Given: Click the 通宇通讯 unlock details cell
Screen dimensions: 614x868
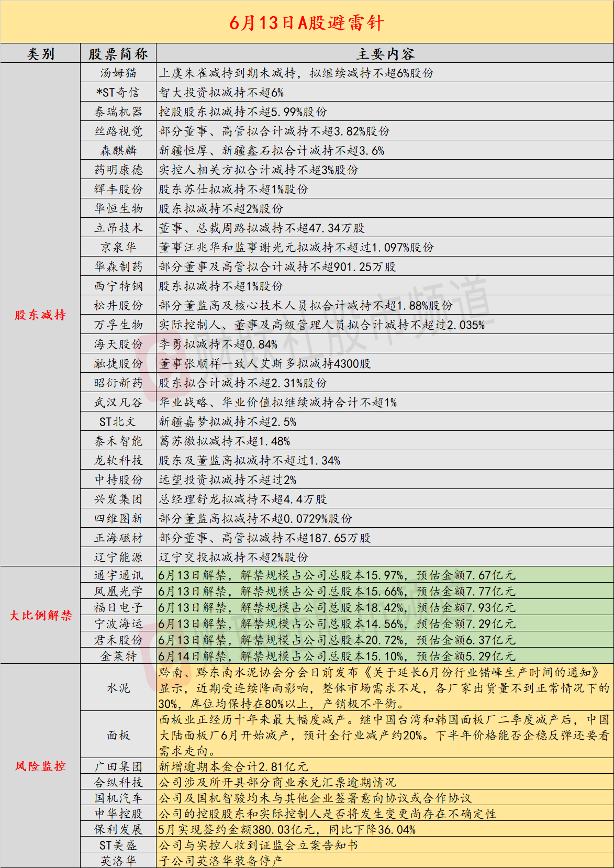Looking at the screenshot, I should point(385,575).
